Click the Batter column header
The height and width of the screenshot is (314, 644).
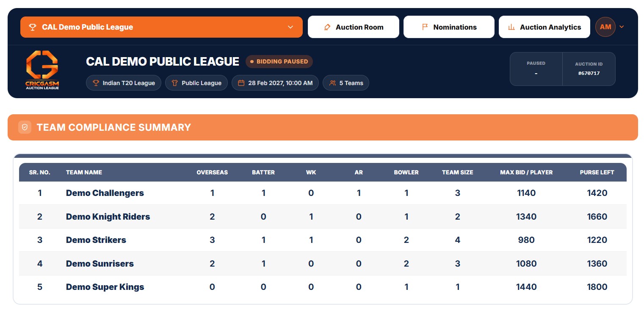coord(263,172)
